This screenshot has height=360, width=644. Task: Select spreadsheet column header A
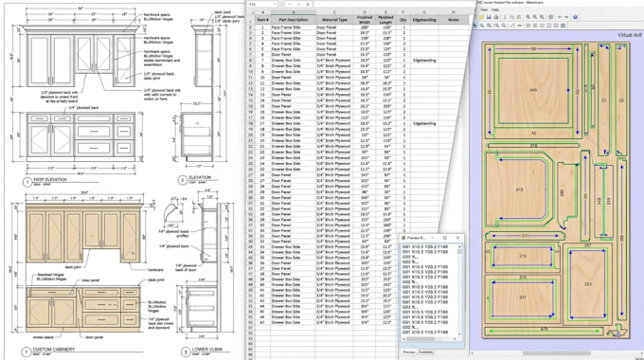263,12
